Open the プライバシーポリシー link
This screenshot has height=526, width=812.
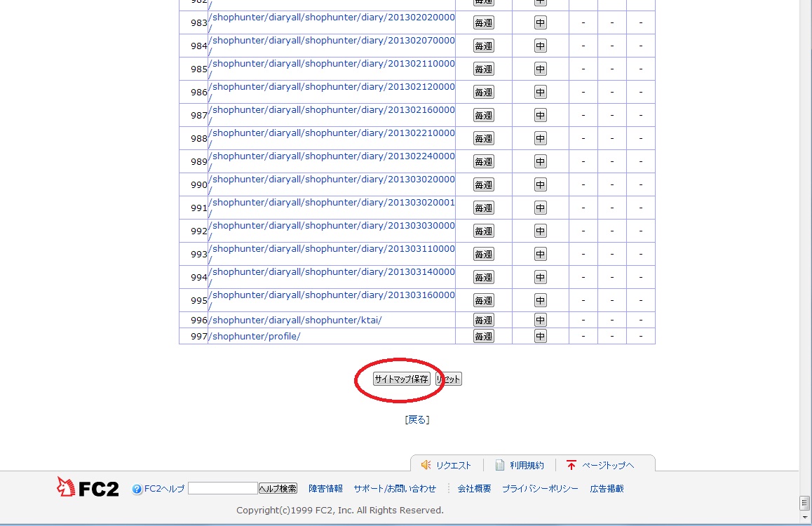[x=540, y=488]
